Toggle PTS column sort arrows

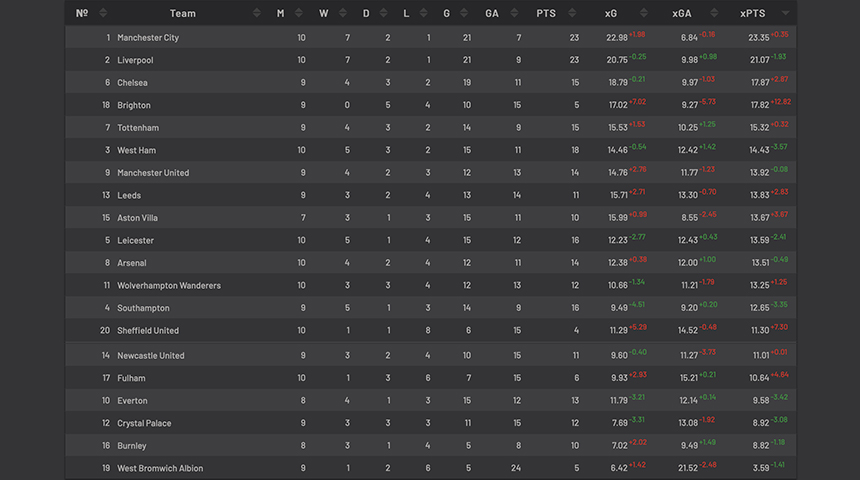572,13
